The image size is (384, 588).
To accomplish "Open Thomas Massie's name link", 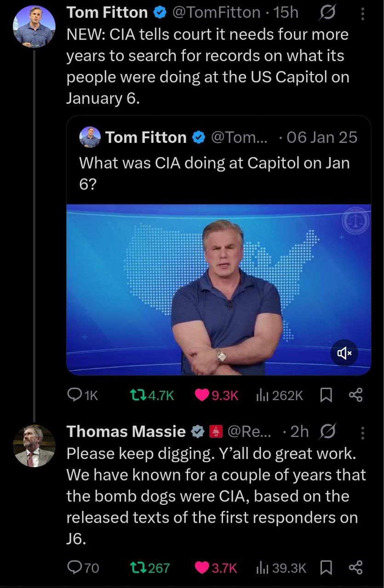I will [x=126, y=432].
